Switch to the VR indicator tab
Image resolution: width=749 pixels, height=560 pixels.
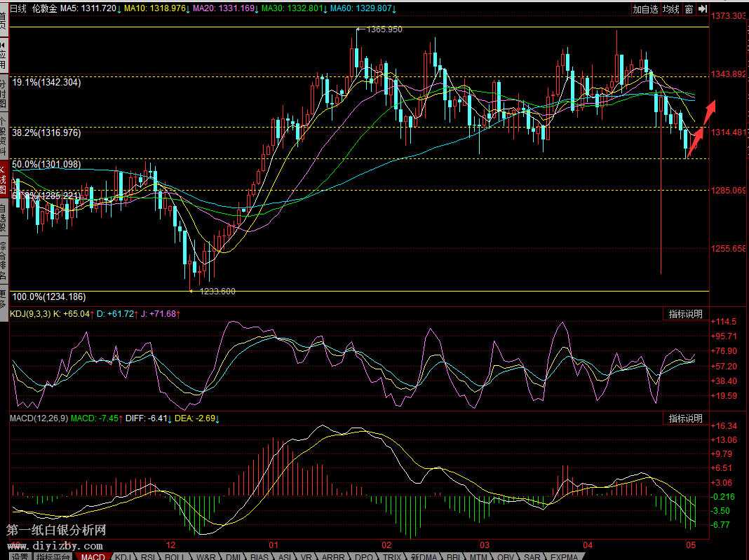pyautogui.click(x=306, y=556)
